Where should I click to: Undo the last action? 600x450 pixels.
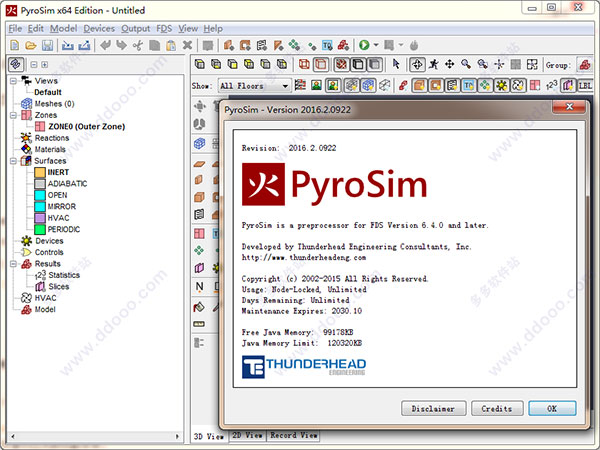[x=105, y=46]
